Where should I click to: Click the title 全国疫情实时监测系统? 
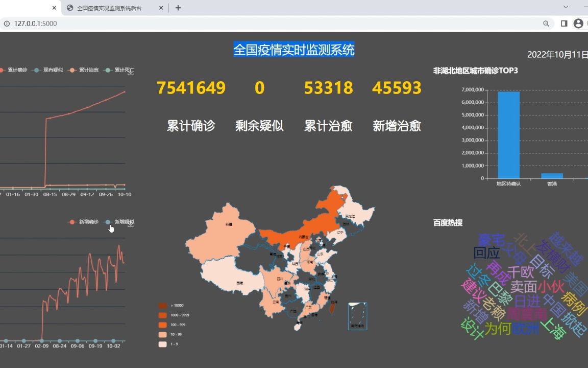[294, 50]
